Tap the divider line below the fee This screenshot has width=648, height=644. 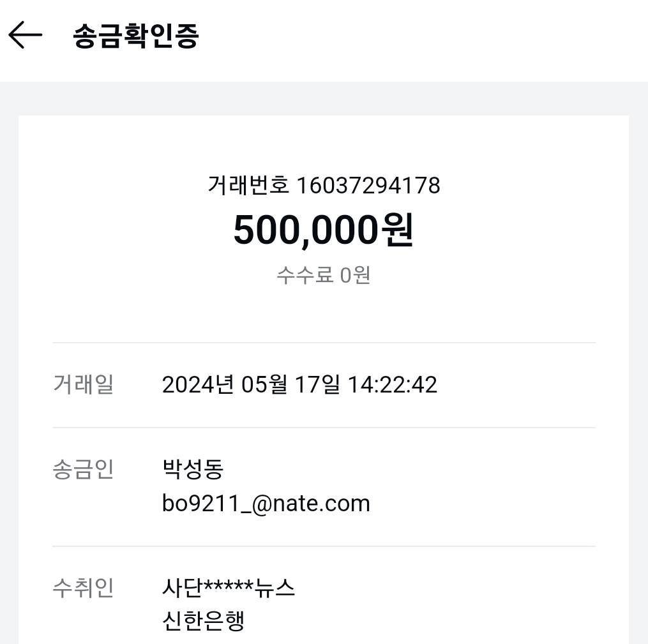[x=324, y=343]
